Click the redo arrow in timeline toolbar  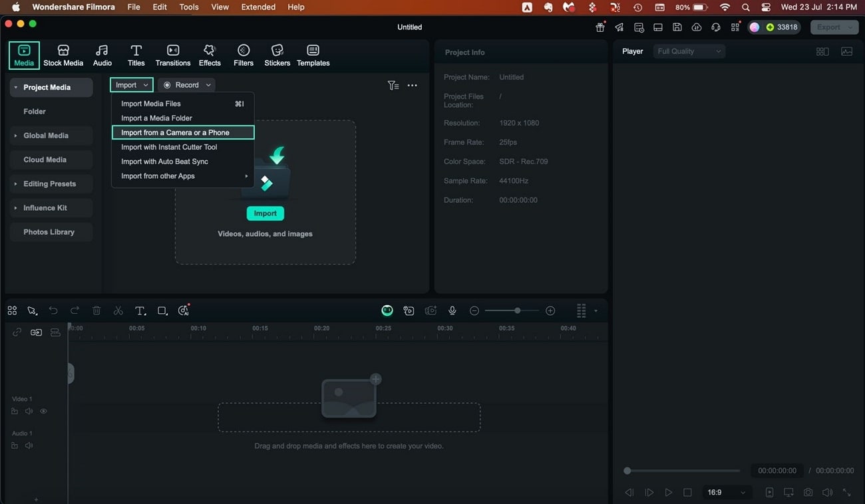click(x=75, y=311)
